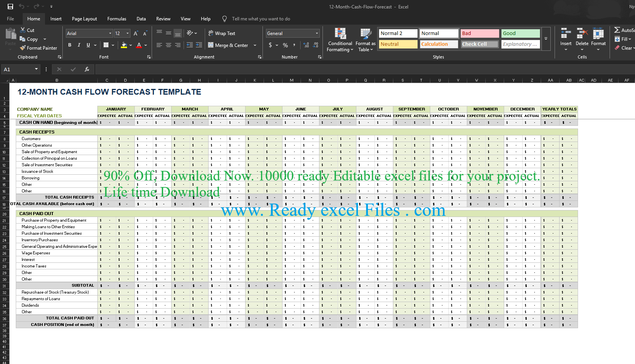The height and width of the screenshot is (364, 635).
Task: Click the Paste clipboard icon
Action: (x=11, y=33)
